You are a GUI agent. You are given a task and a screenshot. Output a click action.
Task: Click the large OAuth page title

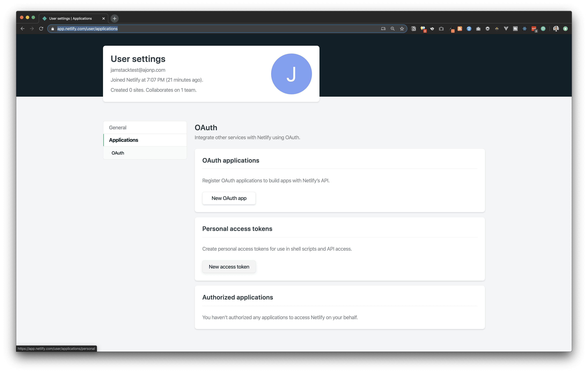point(206,127)
